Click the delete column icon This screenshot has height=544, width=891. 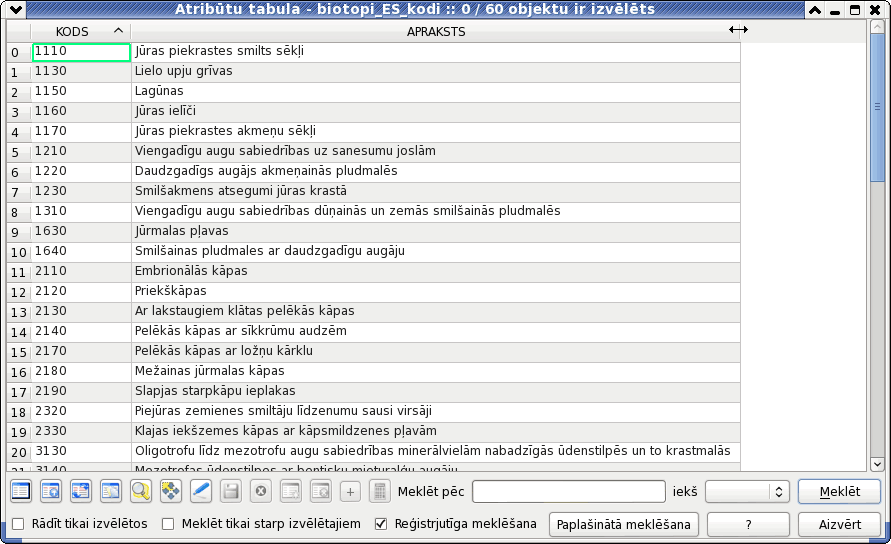click(320, 491)
